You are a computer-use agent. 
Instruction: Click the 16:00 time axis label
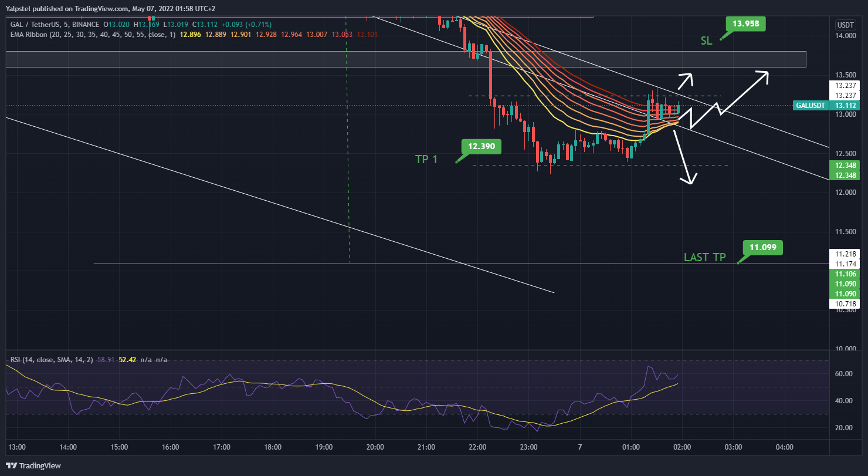tap(170, 447)
